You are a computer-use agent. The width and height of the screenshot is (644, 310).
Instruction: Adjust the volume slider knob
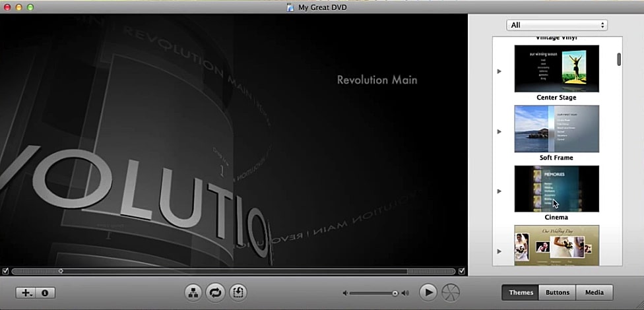395,293
